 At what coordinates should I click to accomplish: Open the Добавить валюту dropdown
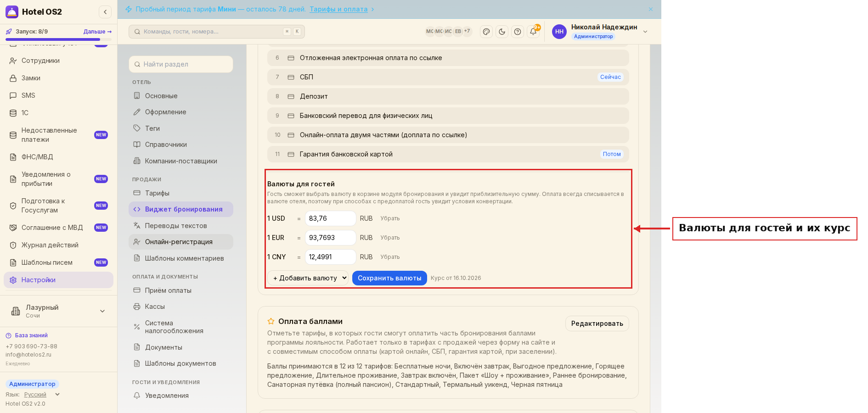point(308,278)
